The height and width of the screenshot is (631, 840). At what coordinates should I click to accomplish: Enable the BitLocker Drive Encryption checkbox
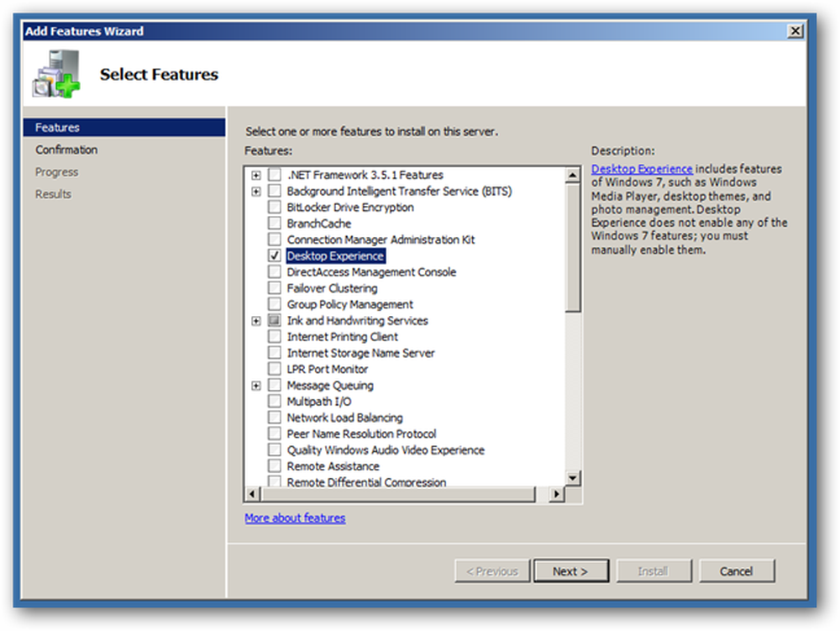click(x=275, y=207)
